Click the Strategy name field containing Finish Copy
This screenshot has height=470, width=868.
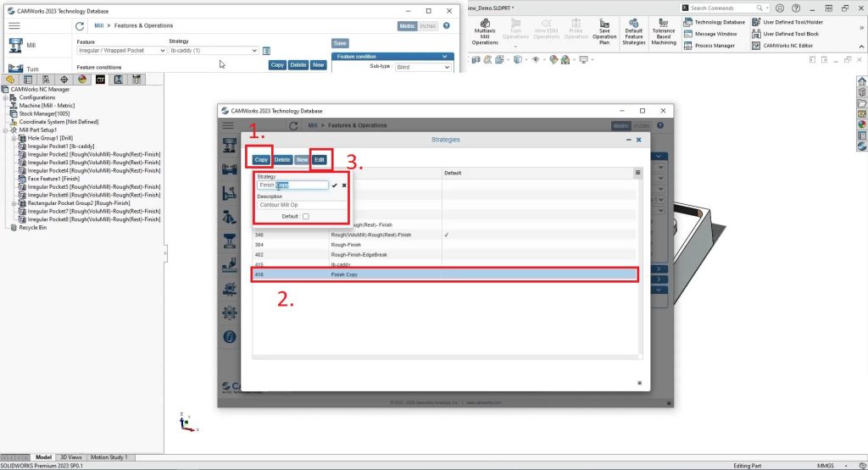click(x=292, y=185)
